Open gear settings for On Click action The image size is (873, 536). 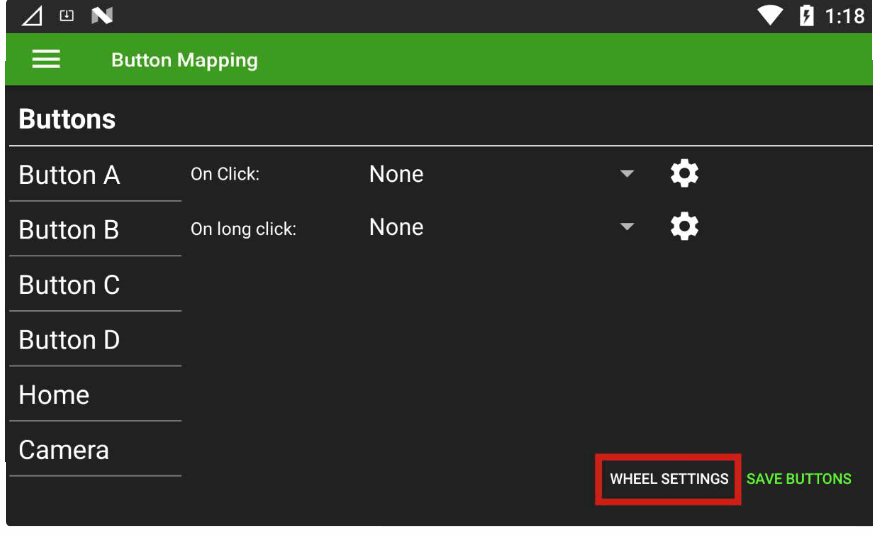point(684,174)
